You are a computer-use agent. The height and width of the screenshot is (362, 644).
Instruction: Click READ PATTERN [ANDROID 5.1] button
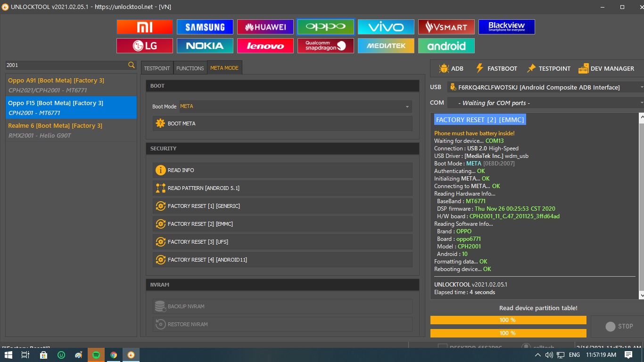[282, 188]
